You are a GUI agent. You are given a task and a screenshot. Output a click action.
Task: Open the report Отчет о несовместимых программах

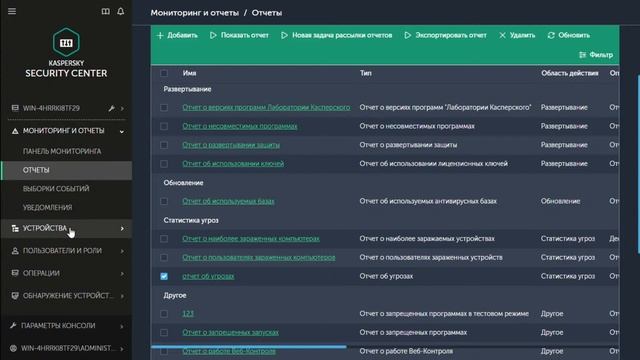click(x=240, y=126)
